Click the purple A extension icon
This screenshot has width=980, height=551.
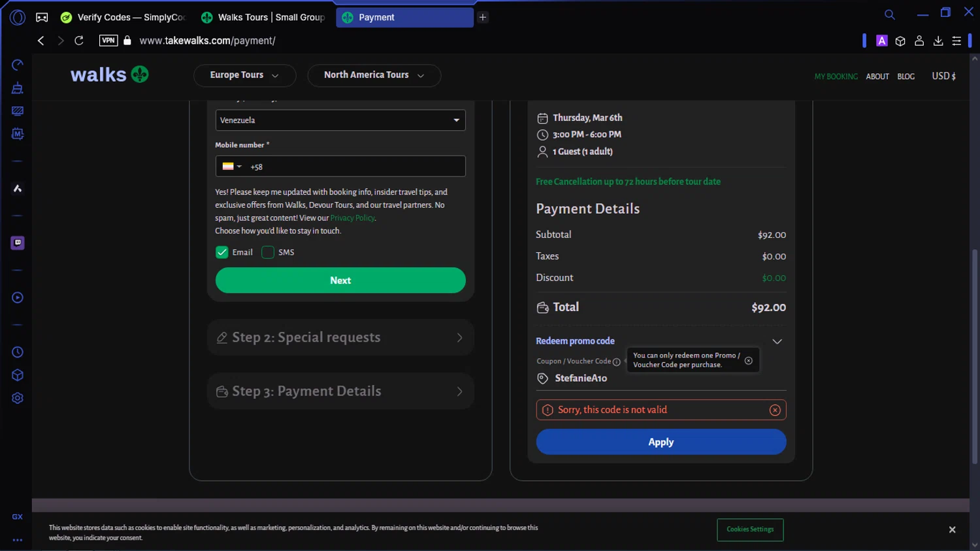(x=881, y=41)
